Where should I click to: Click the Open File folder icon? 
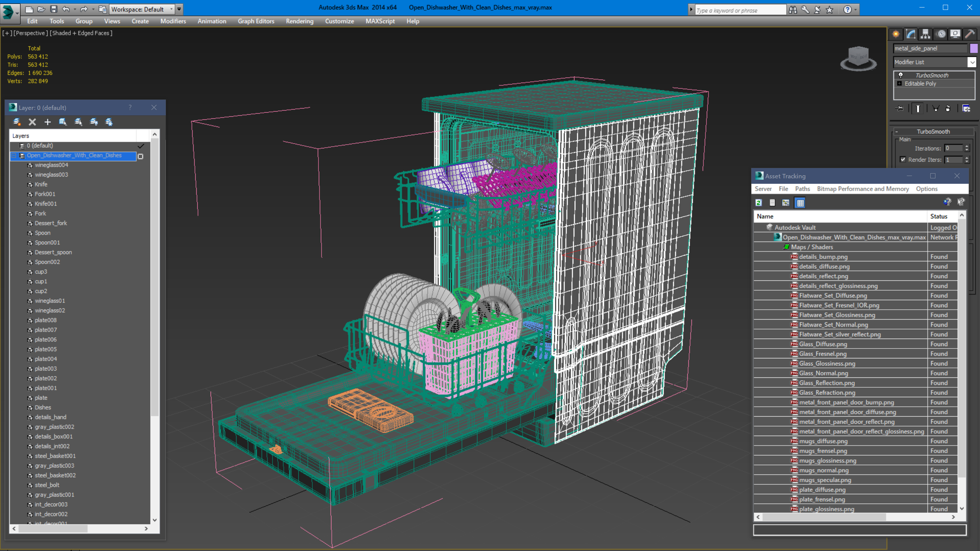(42, 9)
